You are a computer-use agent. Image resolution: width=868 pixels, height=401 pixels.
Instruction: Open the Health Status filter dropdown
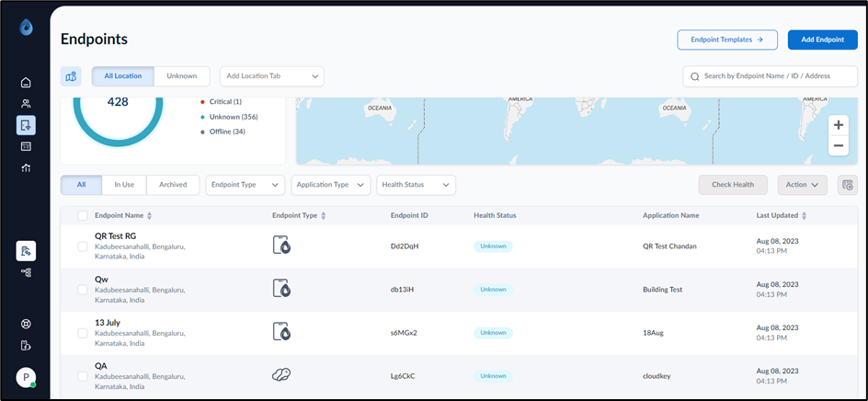pos(416,185)
